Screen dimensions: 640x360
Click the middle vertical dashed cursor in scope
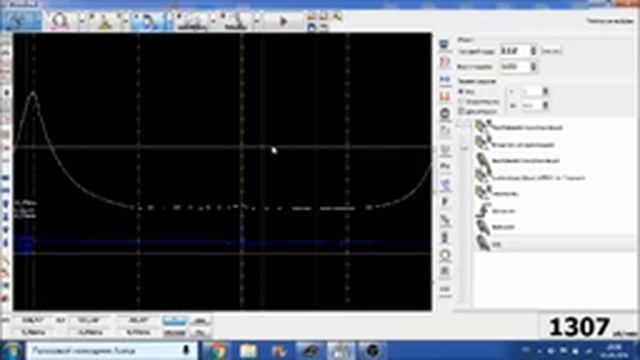[x=242, y=171]
